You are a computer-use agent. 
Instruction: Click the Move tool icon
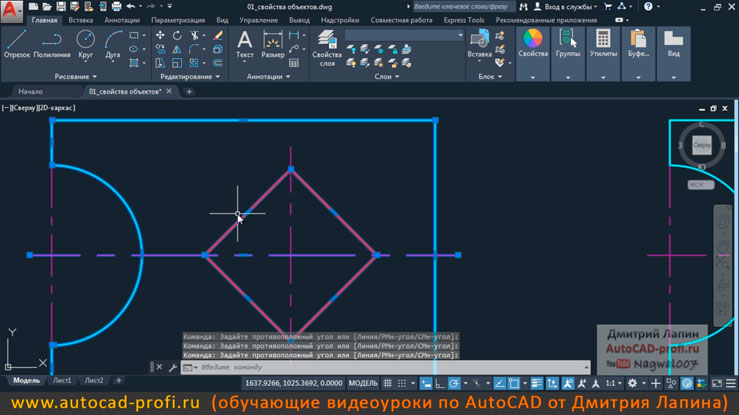coord(160,35)
